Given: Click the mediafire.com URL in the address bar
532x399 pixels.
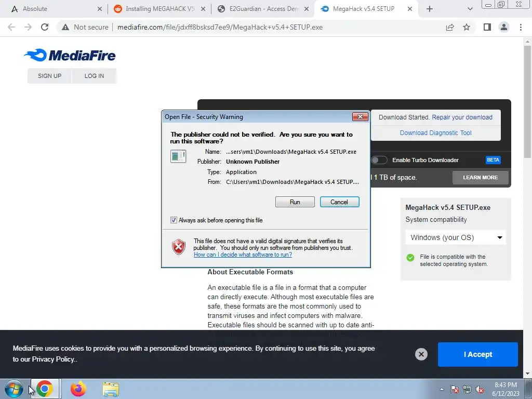Looking at the screenshot, I should pyautogui.click(x=220, y=27).
